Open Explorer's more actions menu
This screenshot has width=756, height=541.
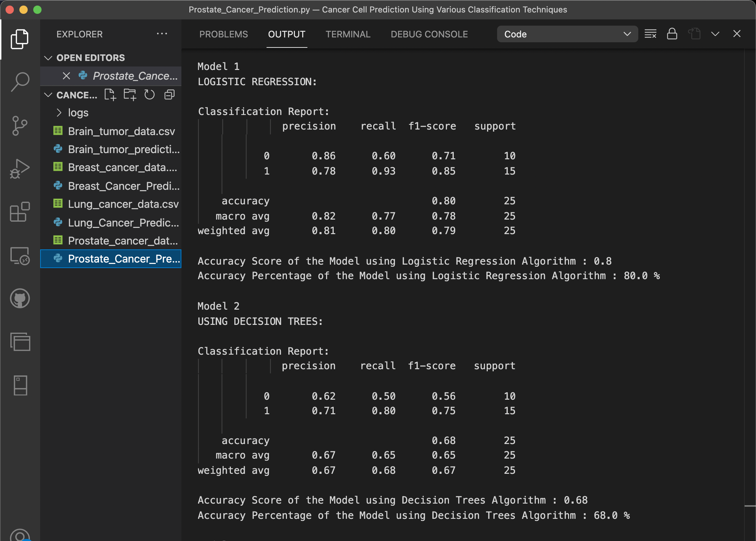tap(162, 34)
